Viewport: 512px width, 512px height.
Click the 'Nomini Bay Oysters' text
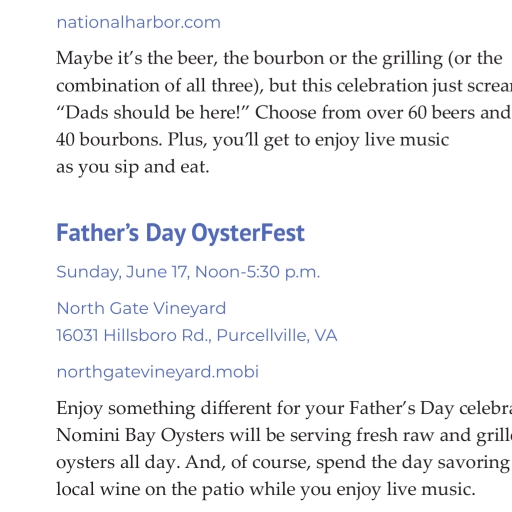point(140,436)
